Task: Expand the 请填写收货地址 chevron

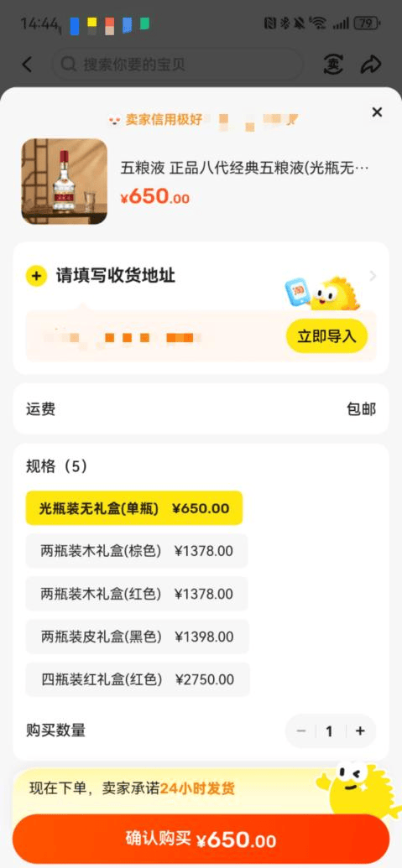Action: coord(373,276)
